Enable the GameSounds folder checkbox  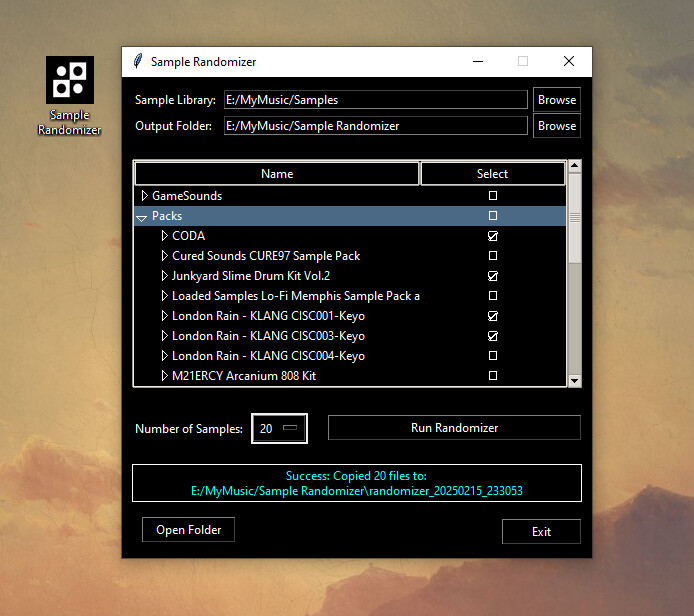point(492,196)
